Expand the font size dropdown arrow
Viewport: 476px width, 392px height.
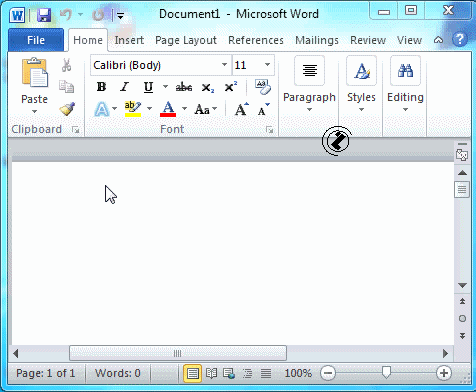coord(267,65)
